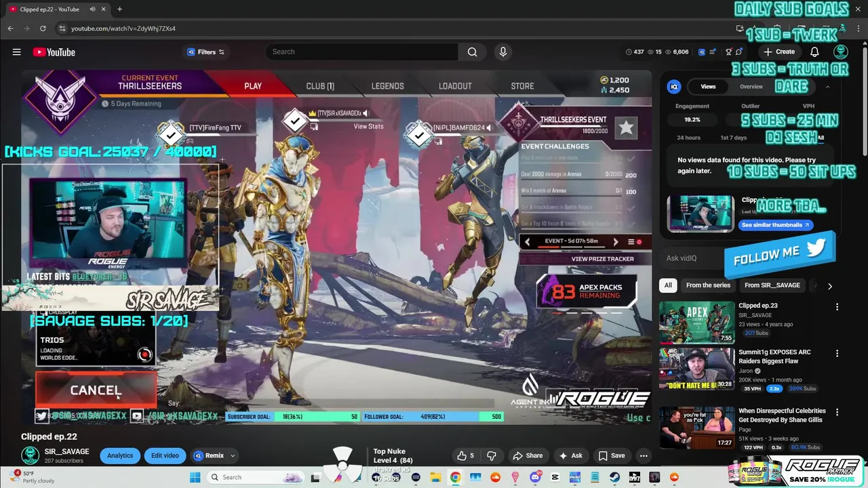Viewport: 868px width, 488px height.
Task: Open the vidIQ list icon in top bar
Action: (x=713, y=52)
